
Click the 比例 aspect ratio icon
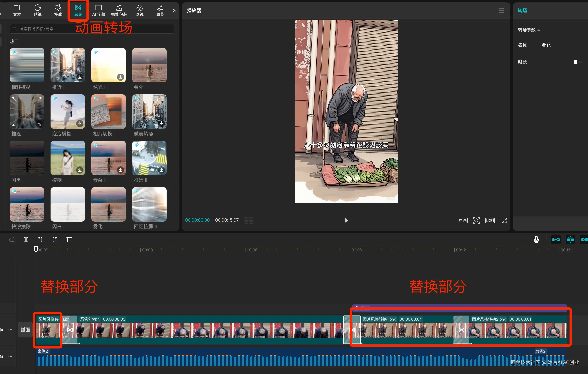pos(490,220)
